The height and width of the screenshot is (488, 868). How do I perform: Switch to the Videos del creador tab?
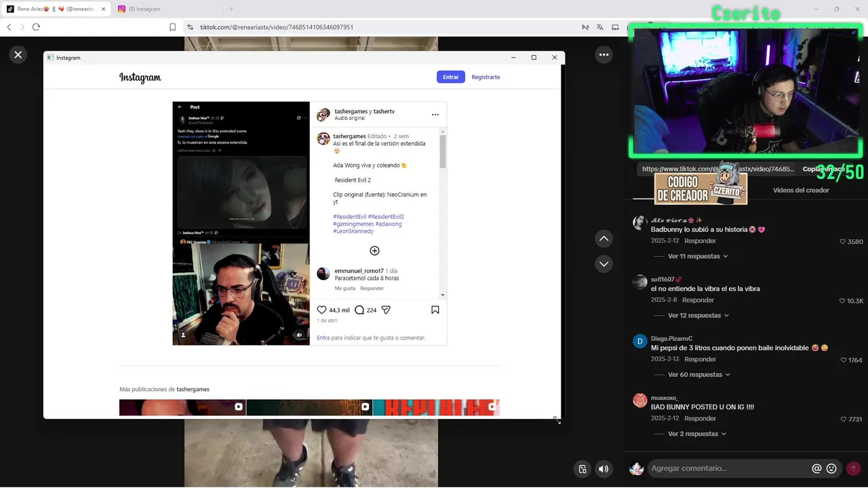tap(801, 190)
